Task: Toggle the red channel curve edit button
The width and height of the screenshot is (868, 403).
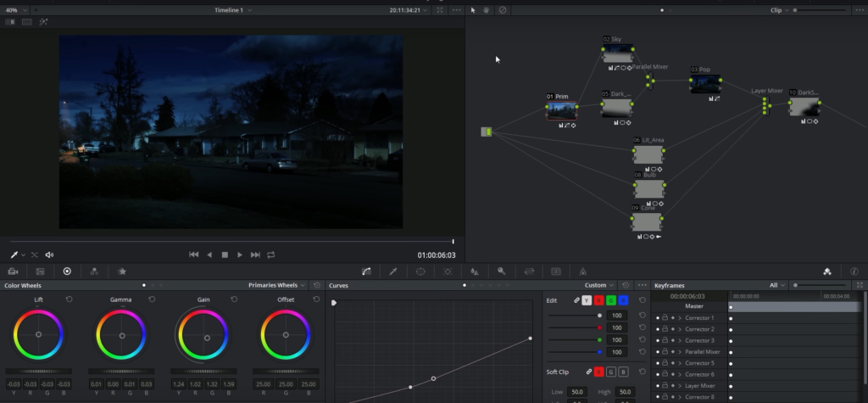Action: click(x=599, y=300)
